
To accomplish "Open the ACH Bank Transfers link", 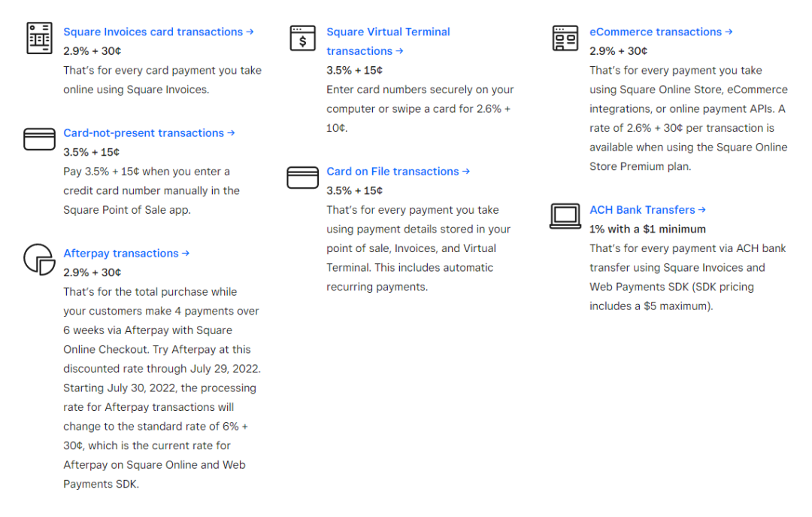I will (x=648, y=209).
